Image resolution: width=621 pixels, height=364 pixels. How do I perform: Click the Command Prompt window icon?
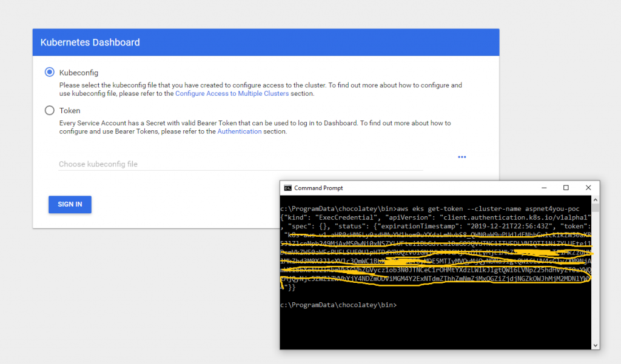pos(288,188)
